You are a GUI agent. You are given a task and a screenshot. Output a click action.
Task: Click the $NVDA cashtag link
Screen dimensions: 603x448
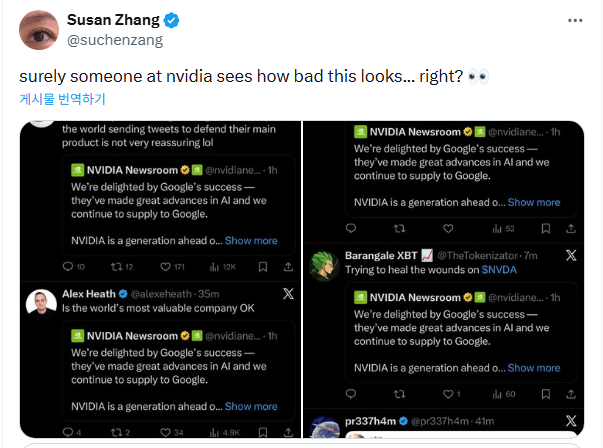(498, 270)
